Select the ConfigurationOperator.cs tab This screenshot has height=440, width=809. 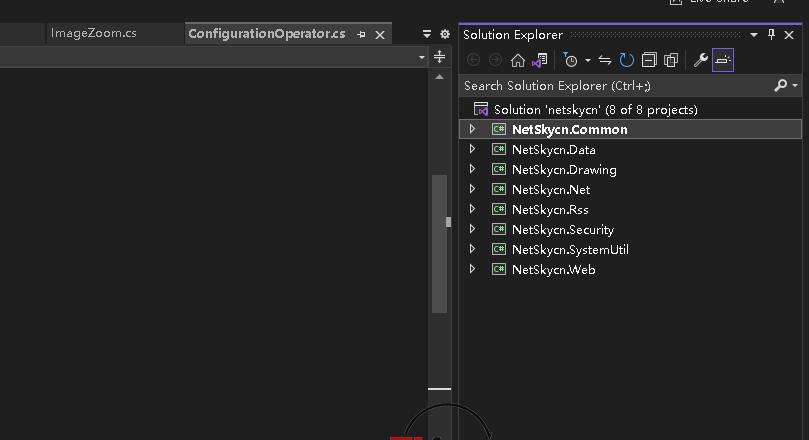pyautogui.click(x=266, y=34)
